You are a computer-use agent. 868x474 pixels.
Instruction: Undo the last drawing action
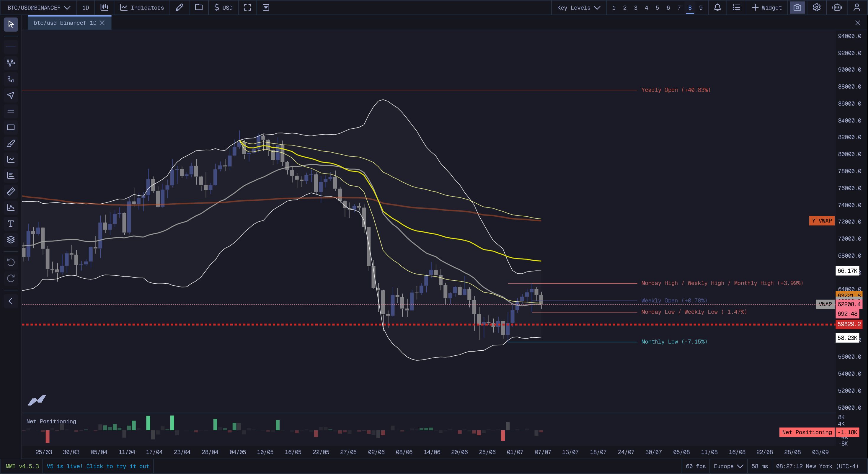[11, 262]
